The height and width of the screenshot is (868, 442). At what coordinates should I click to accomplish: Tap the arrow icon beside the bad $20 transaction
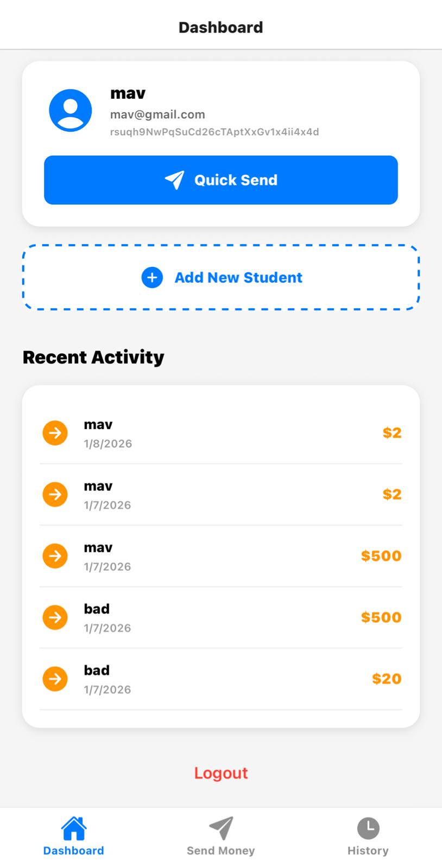[x=55, y=679]
